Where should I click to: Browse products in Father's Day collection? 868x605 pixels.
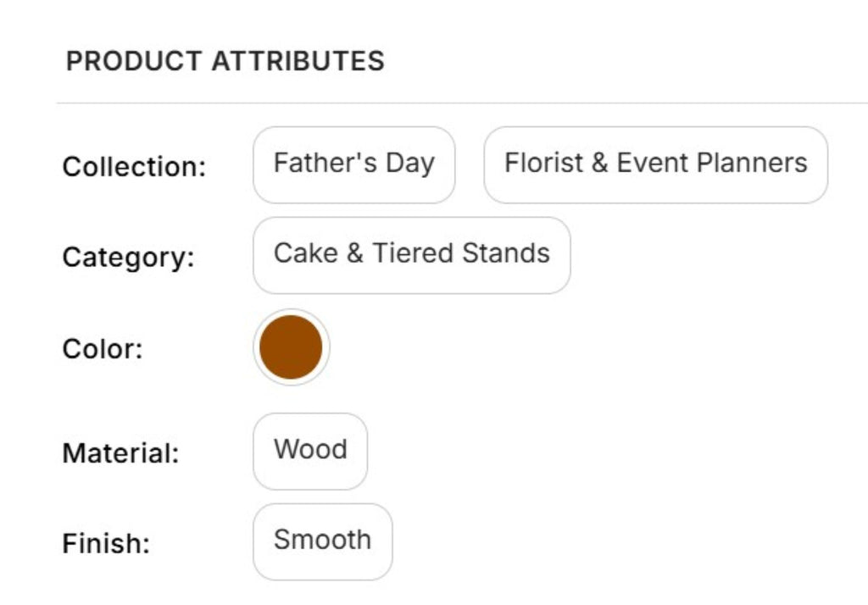click(353, 164)
